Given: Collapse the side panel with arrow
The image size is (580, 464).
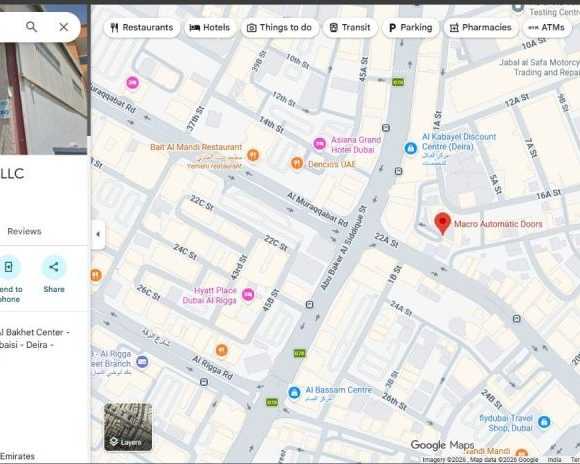Looking at the screenshot, I should click(x=98, y=234).
